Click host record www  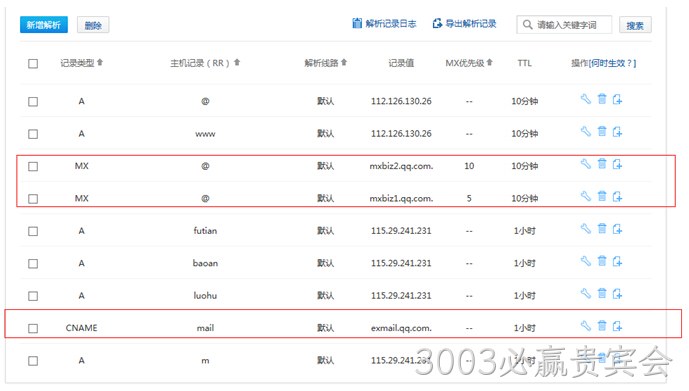pyautogui.click(x=205, y=134)
